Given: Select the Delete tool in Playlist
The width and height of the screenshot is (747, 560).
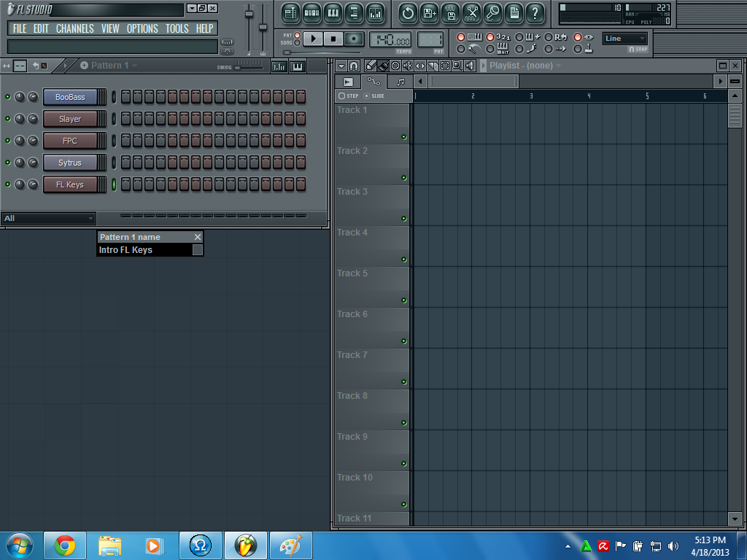Looking at the screenshot, I should tap(395, 66).
